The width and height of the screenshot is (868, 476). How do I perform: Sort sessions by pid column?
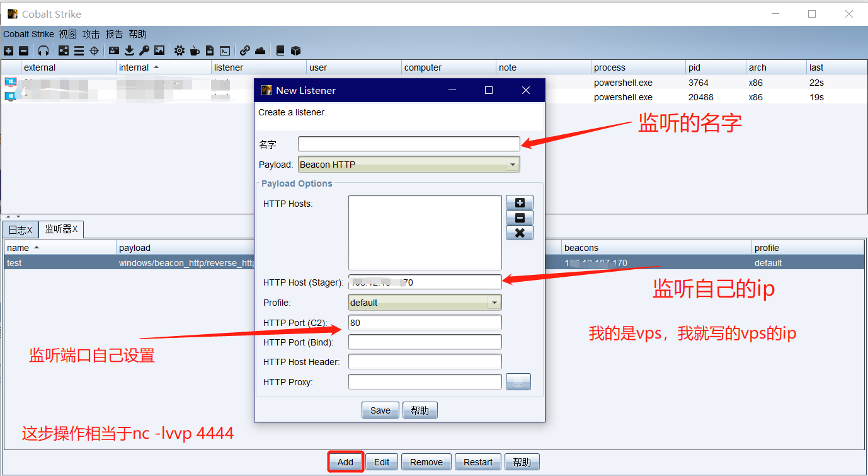(716, 67)
